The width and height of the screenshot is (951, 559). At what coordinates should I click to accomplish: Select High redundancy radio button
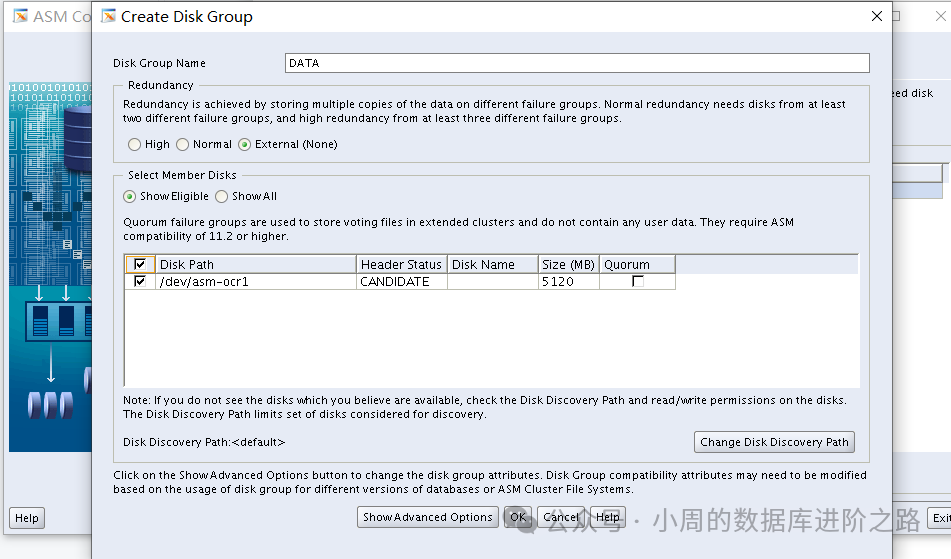(135, 144)
